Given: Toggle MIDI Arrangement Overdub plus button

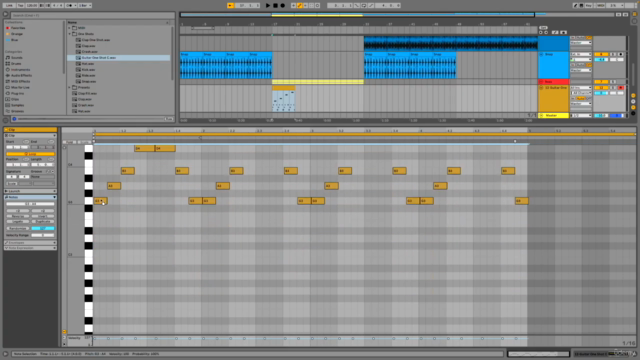Looking at the screenshot, I should [293, 6].
